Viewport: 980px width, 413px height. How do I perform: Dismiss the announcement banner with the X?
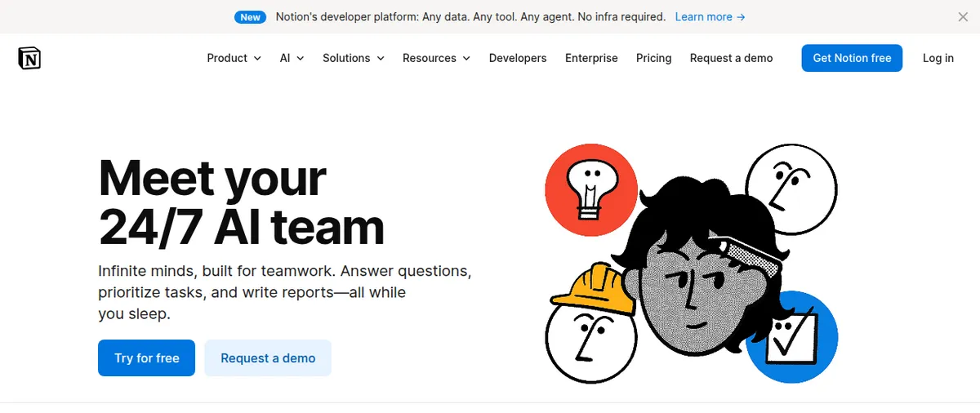pyautogui.click(x=963, y=16)
